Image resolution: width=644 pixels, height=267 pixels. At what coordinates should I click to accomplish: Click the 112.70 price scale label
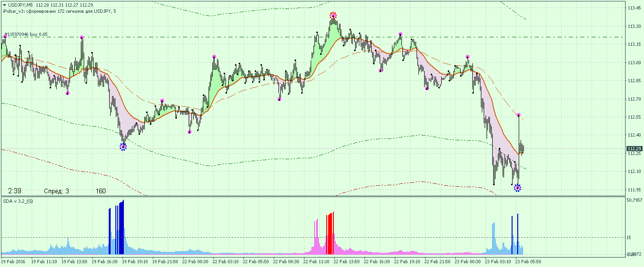(634, 99)
